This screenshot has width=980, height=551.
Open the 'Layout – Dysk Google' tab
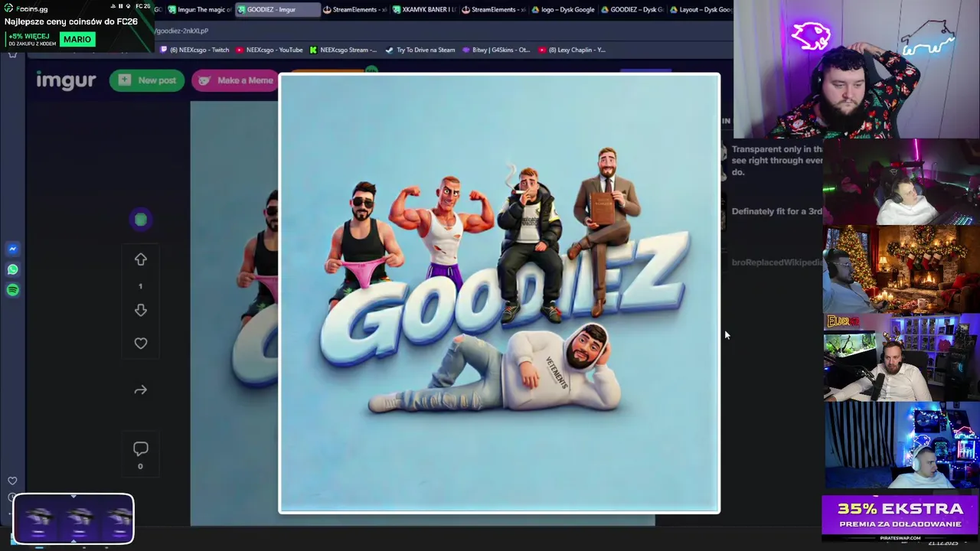700,10
